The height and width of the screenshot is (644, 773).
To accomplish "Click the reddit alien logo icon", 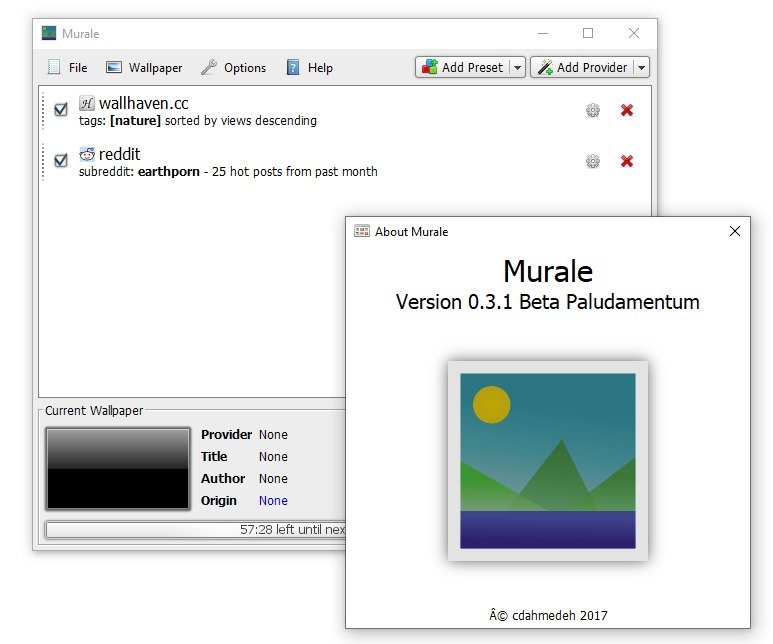I will click(x=87, y=154).
